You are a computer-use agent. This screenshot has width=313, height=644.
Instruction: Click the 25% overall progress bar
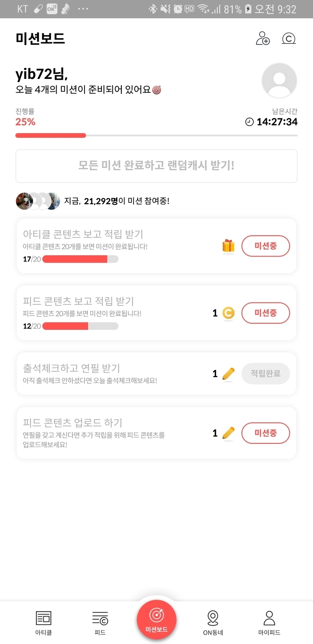click(156, 135)
